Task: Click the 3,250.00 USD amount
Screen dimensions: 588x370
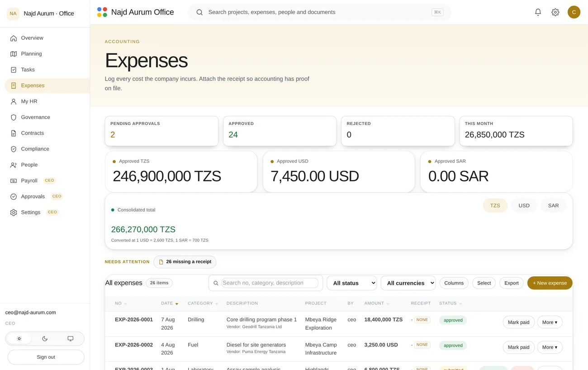Action: [x=381, y=345]
